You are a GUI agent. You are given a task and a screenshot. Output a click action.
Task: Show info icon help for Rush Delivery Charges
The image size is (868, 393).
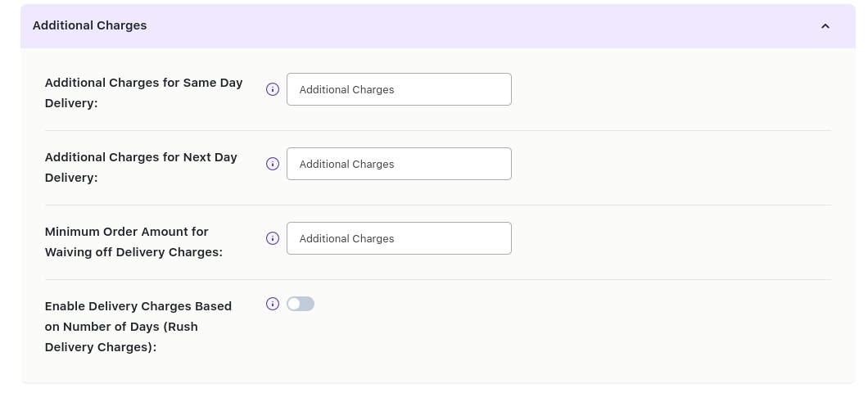(273, 304)
